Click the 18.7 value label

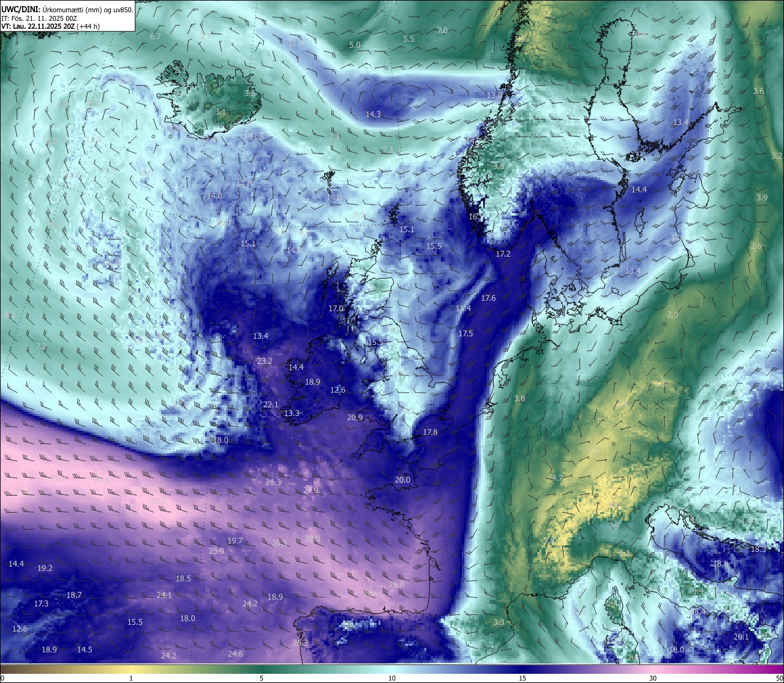point(74,595)
